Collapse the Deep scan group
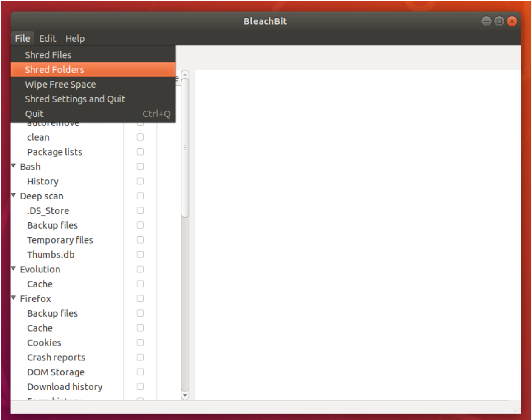The image size is (532, 420). tap(14, 195)
